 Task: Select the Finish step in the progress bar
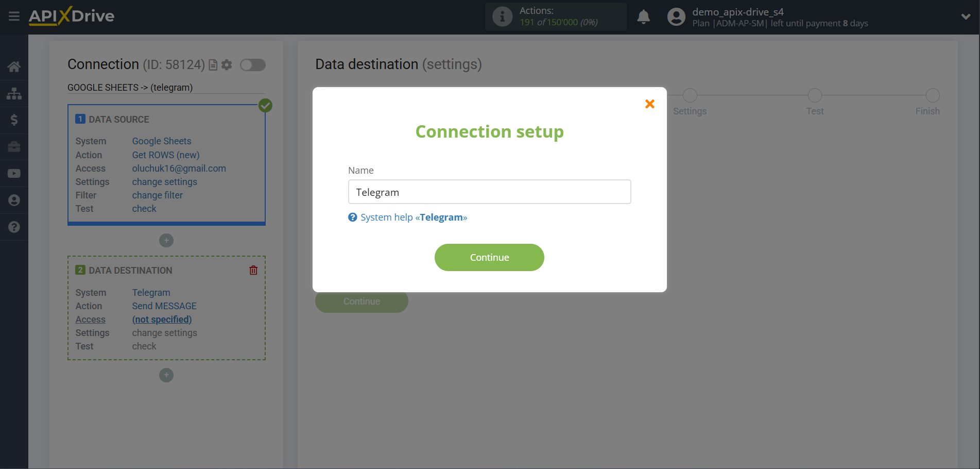(x=933, y=95)
